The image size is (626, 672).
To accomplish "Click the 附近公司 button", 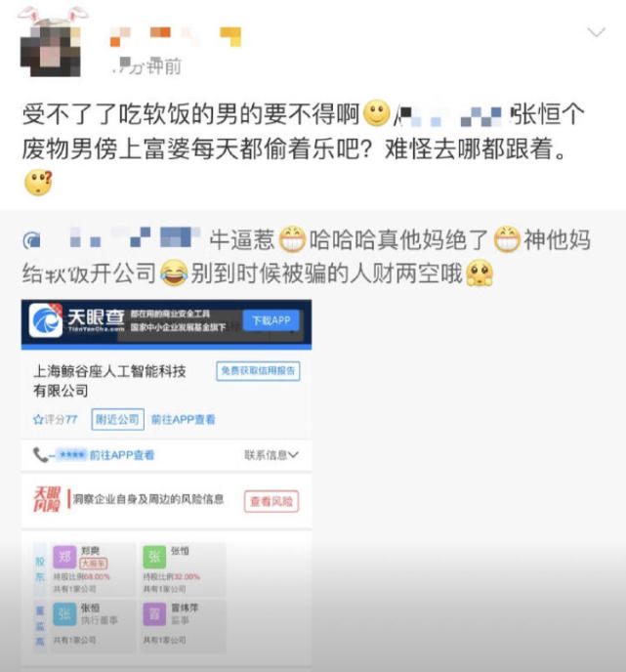I will pos(117,419).
